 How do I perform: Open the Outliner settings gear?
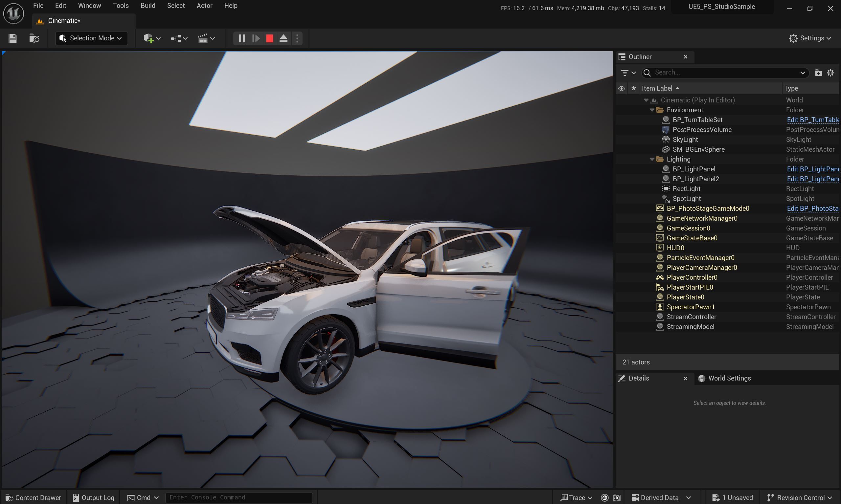tap(831, 72)
